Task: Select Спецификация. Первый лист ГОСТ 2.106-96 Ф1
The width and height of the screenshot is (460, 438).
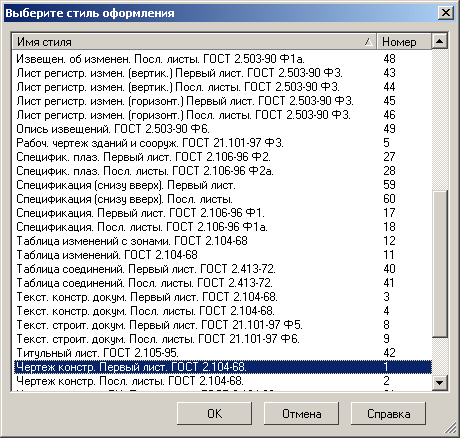Action: (x=222, y=213)
